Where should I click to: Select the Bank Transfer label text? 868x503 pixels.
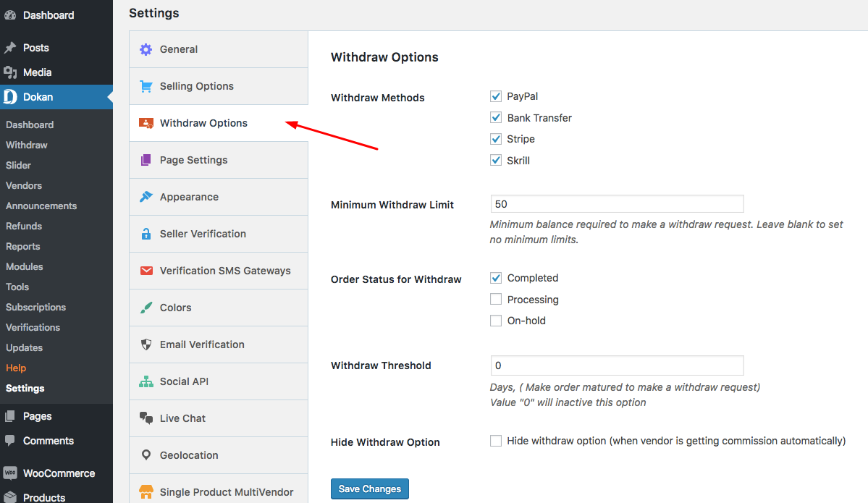point(539,118)
